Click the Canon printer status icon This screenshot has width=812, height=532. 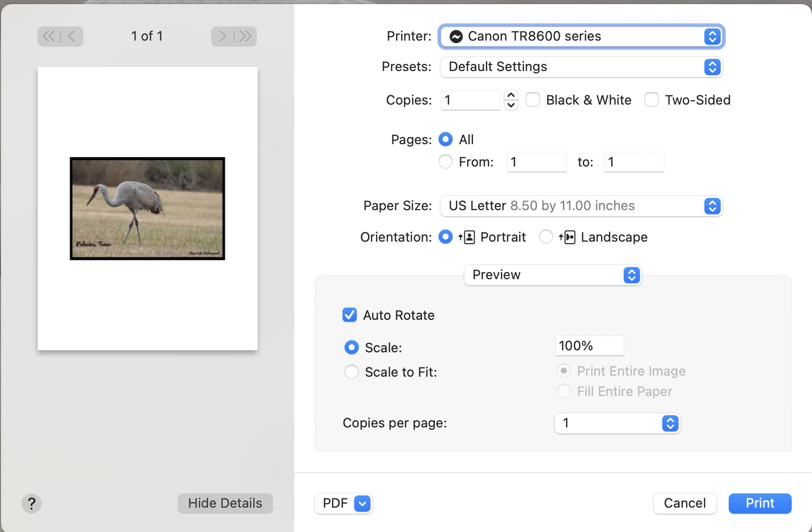[x=456, y=37]
